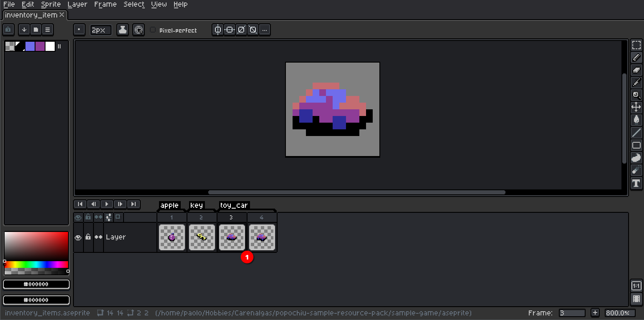Switch to the inventory_item tab
Screen dimensions: 644x320
(31, 15)
